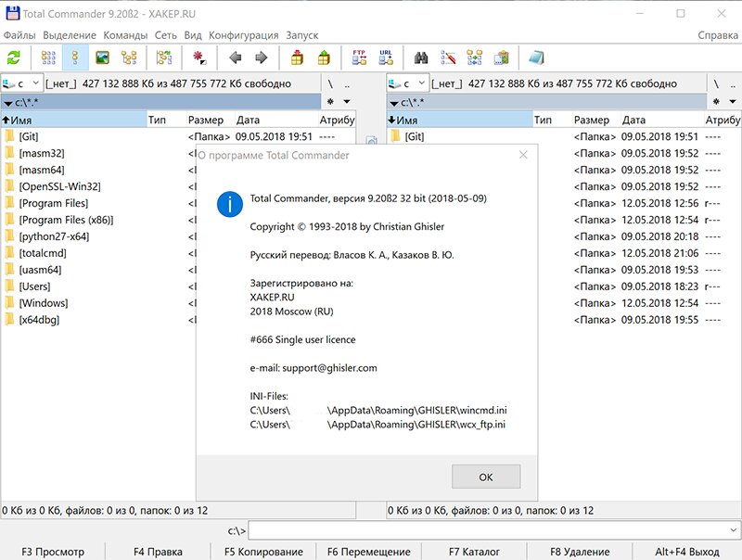Select [x64dbg] in the left panel
Screen dimensions: 742x560
coord(39,320)
